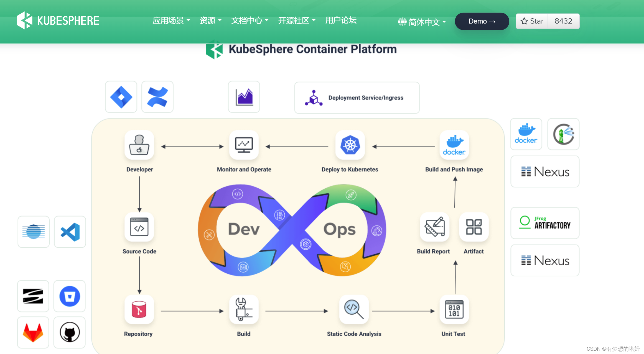Select the GitLab fox icon tile
The height and width of the screenshot is (354, 644).
pos(33,332)
